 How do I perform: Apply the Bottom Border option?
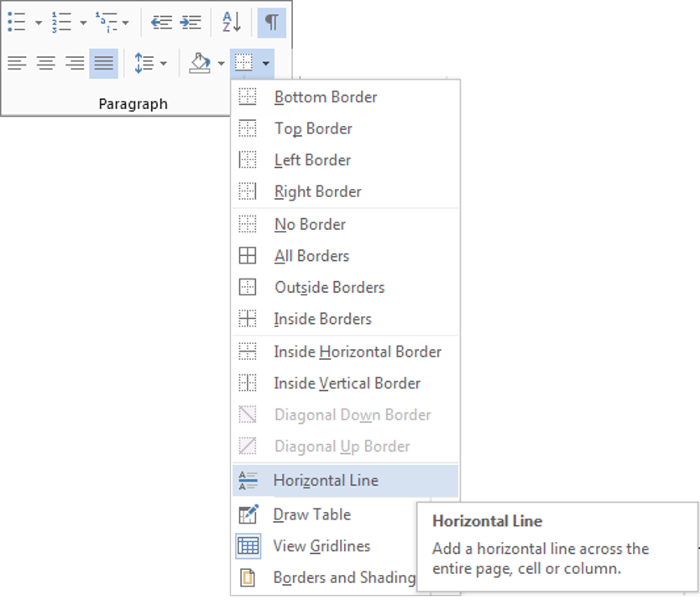click(x=326, y=97)
